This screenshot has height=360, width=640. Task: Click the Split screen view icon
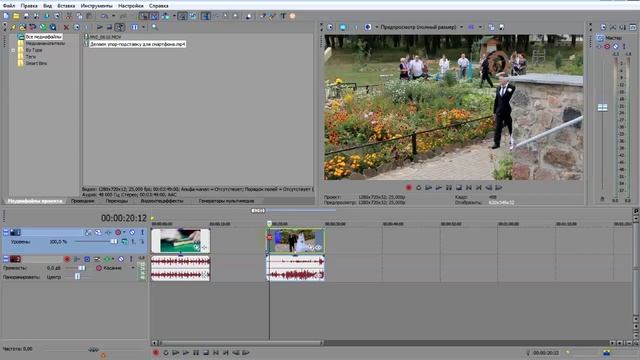(x=367, y=27)
